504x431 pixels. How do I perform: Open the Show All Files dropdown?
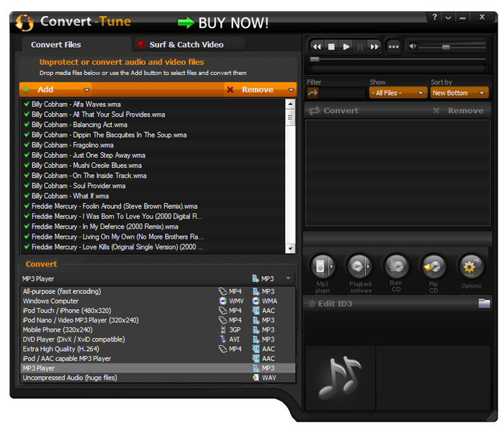click(398, 93)
